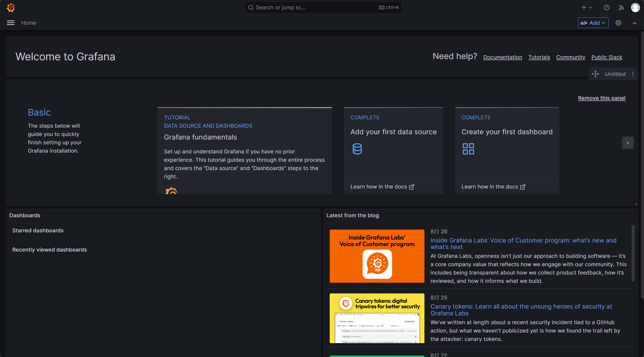Open the news feed RSS icon

pyautogui.click(x=621, y=8)
